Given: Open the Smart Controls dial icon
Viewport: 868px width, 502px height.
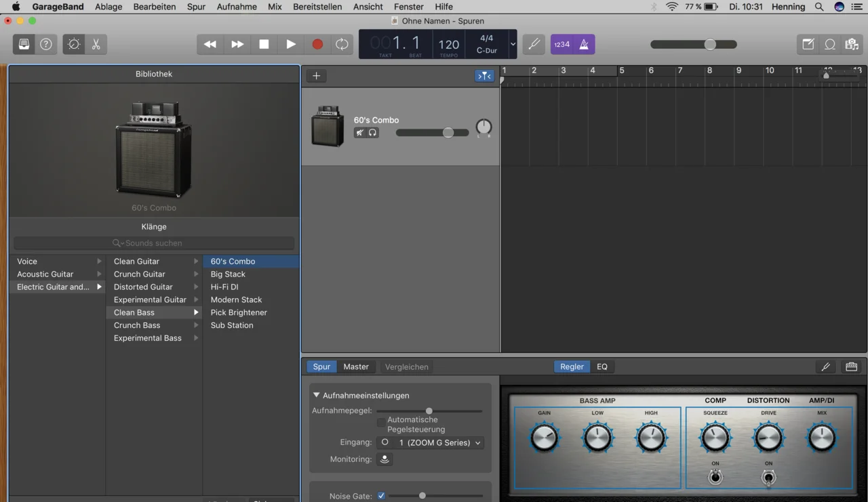Looking at the screenshot, I should tap(74, 44).
